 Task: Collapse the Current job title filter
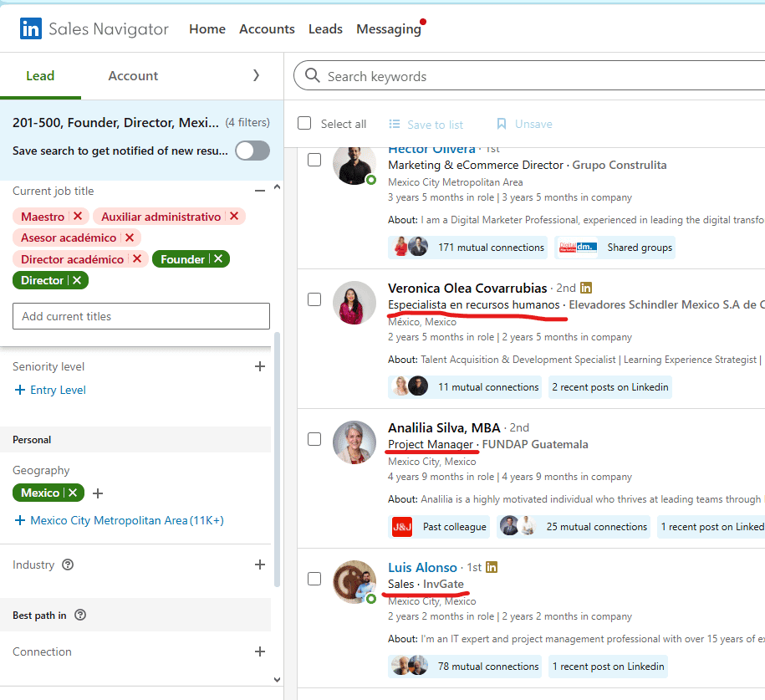[x=260, y=191]
